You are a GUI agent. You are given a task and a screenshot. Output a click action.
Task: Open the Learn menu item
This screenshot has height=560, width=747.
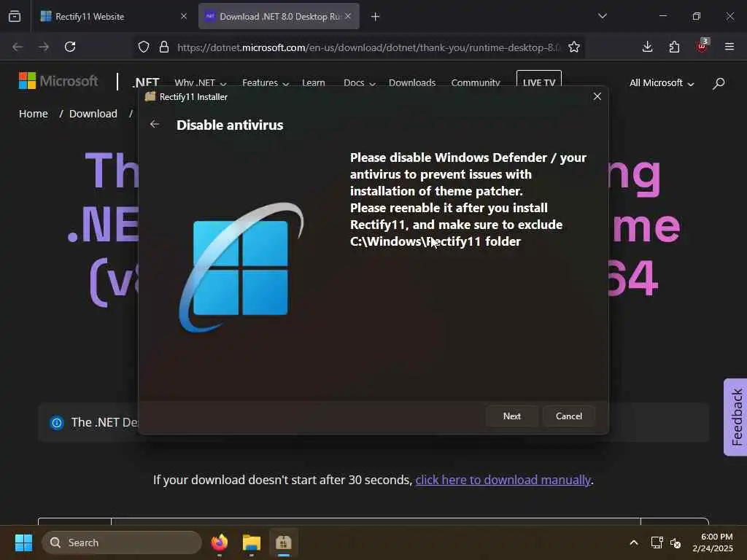point(314,82)
